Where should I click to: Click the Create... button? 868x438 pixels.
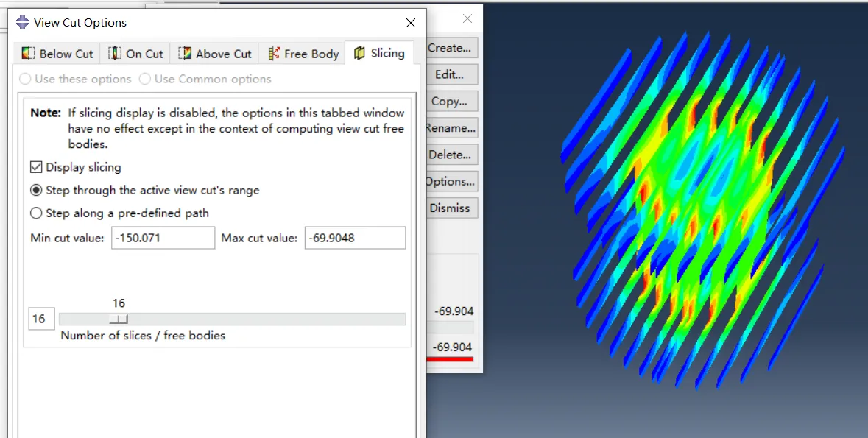point(449,48)
